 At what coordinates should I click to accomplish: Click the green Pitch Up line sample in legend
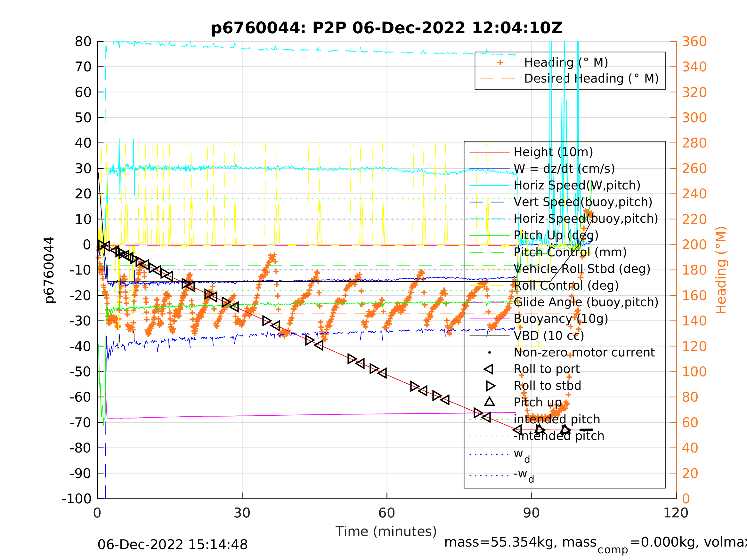click(489, 235)
